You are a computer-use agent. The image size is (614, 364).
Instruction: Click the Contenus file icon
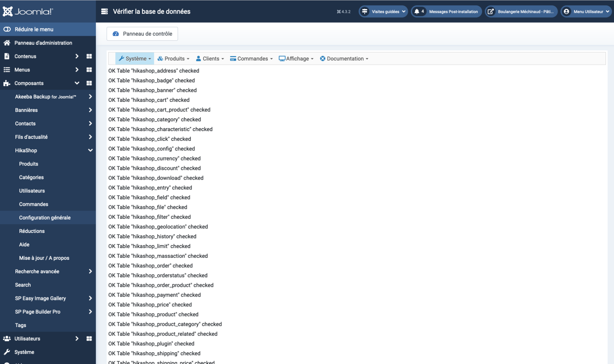(7, 56)
